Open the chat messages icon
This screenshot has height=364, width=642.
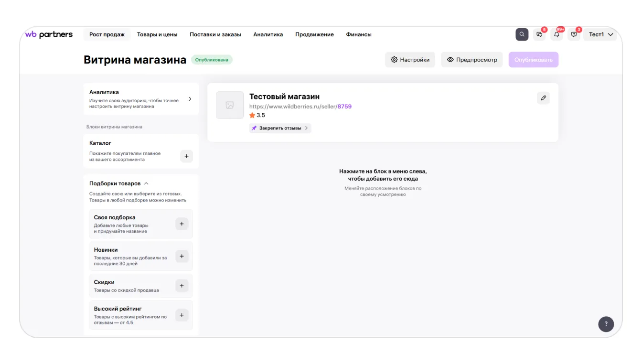click(x=539, y=34)
